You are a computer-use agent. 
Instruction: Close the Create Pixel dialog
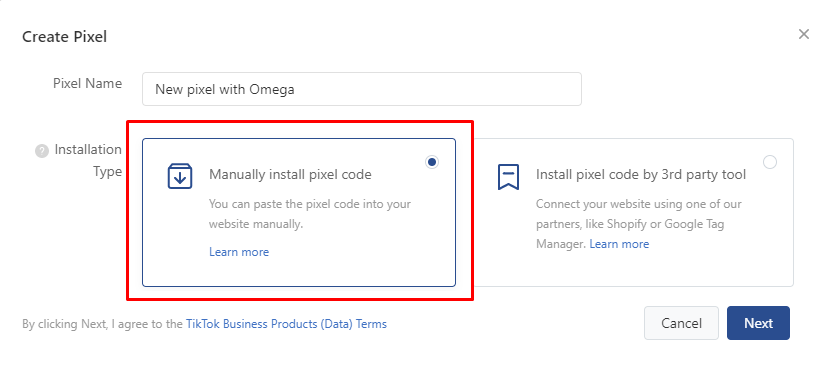point(804,35)
